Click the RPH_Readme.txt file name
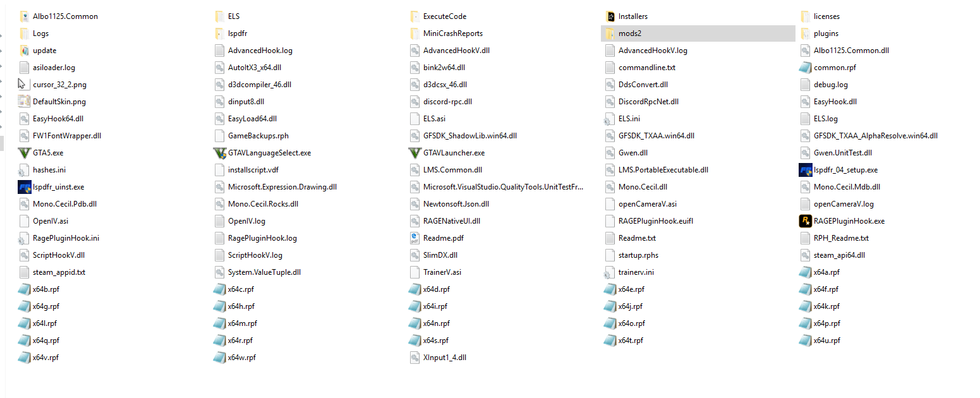The width and height of the screenshot is (980, 398). [x=841, y=238]
